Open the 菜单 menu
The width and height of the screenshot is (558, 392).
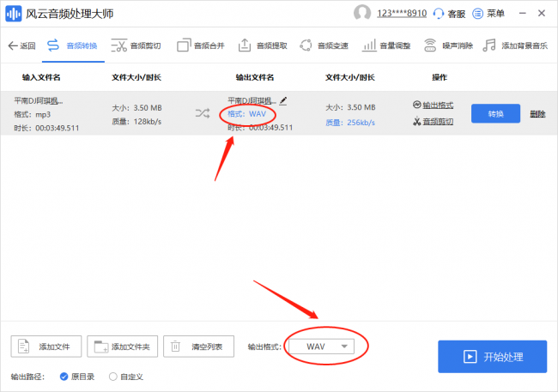pyautogui.click(x=488, y=14)
